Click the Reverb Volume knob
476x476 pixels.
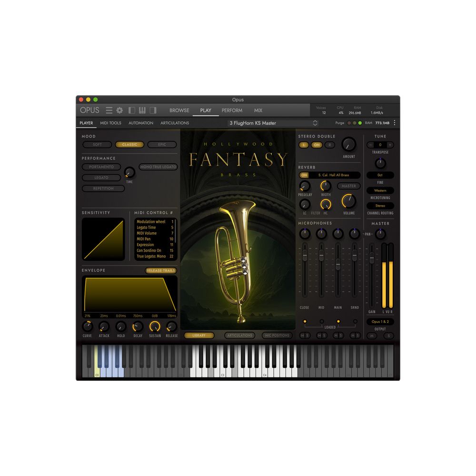point(349,201)
